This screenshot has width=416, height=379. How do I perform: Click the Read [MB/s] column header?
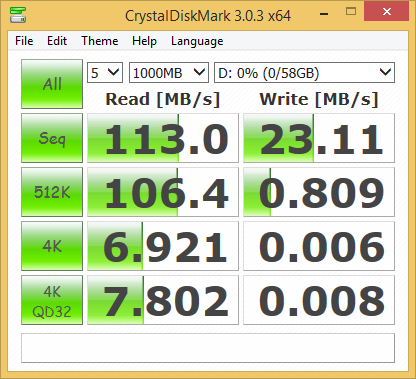click(x=163, y=99)
